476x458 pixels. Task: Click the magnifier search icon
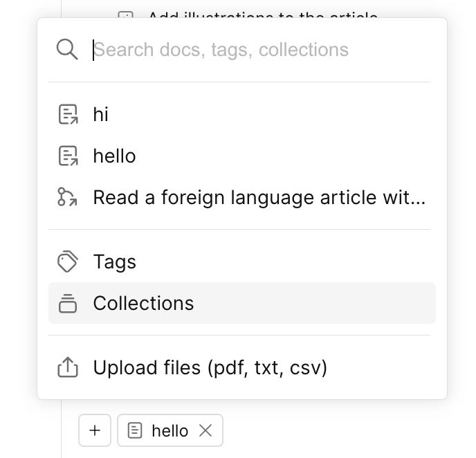tap(67, 50)
